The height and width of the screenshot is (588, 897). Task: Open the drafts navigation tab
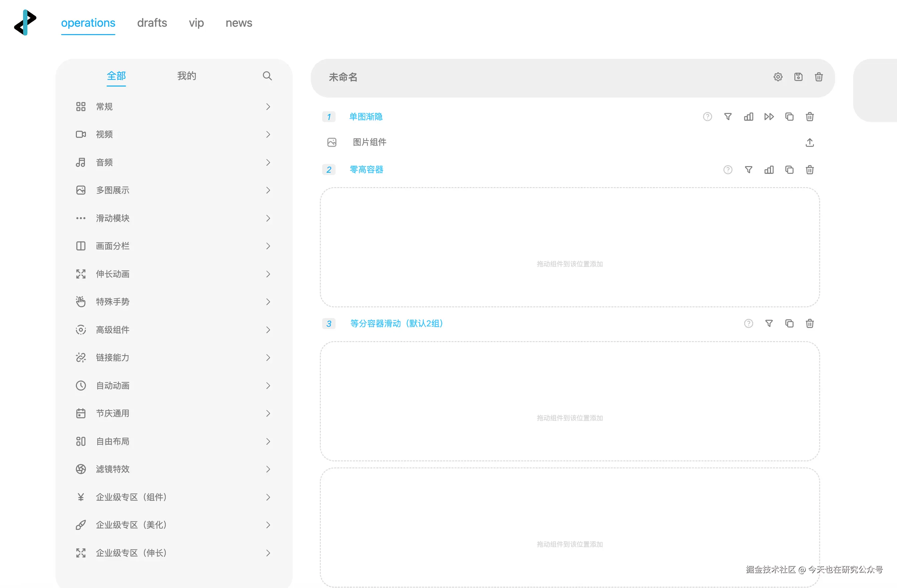pos(152,23)
